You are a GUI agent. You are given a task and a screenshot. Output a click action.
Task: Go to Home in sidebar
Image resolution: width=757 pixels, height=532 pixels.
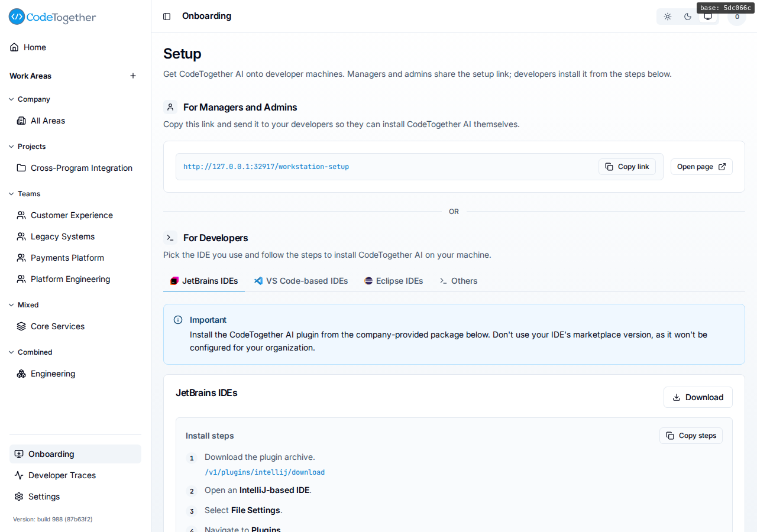75,47
